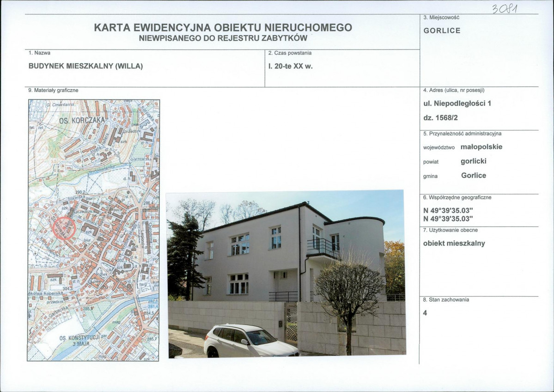Click the red circle marker on the map
The width and height of the screenshot is (554, 392).
pos(64,228)
